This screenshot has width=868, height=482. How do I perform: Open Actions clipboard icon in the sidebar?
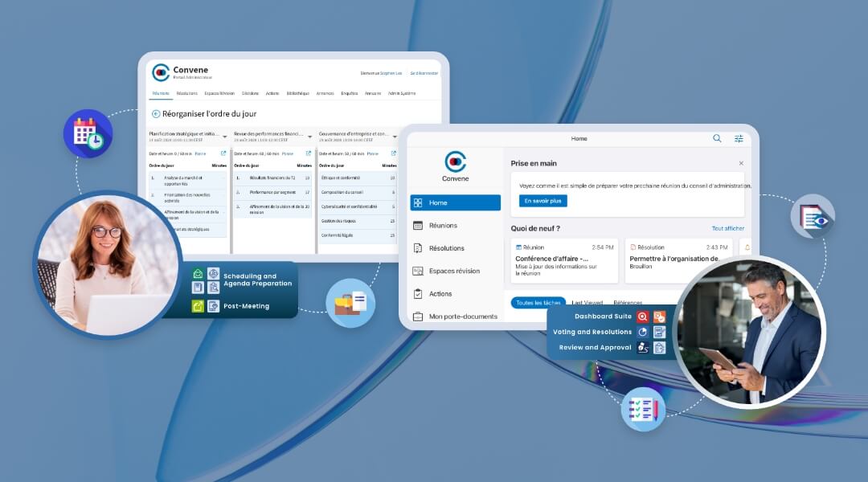[x=418, y=294]
